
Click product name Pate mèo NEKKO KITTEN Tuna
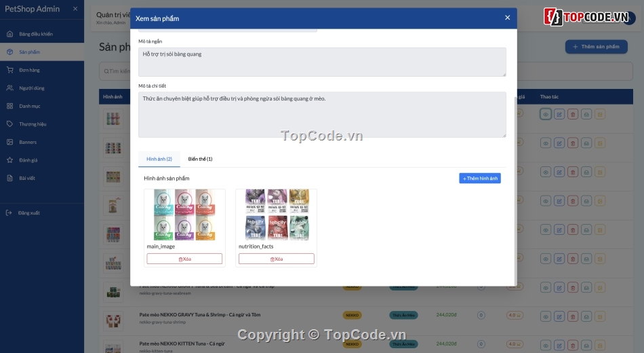point(182,343)
